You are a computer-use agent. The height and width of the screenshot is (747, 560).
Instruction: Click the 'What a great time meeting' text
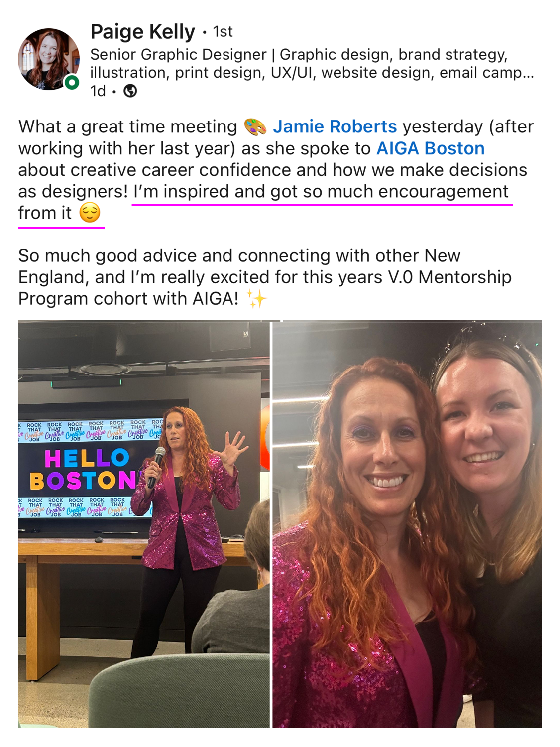click(128, 127)
